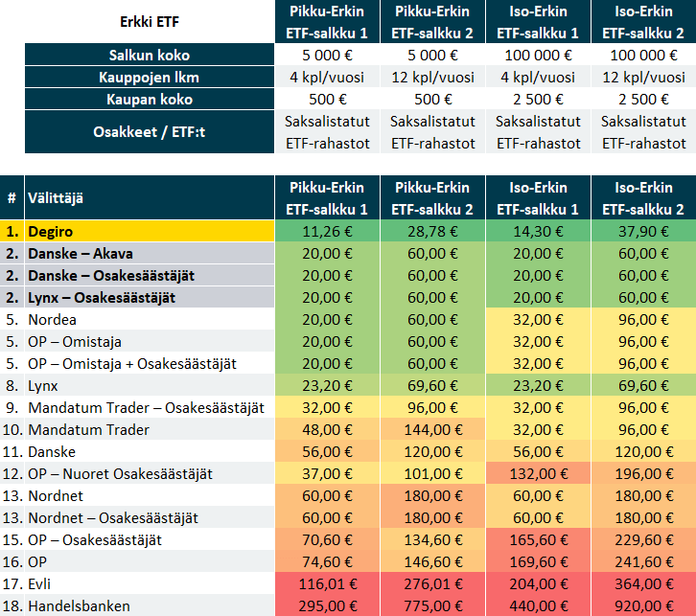Image resolution: width=696 pixels, height=616 pixels.
Task: Click Handelsbanken's 920,00 € cost cell
Action: pos(643,605)
